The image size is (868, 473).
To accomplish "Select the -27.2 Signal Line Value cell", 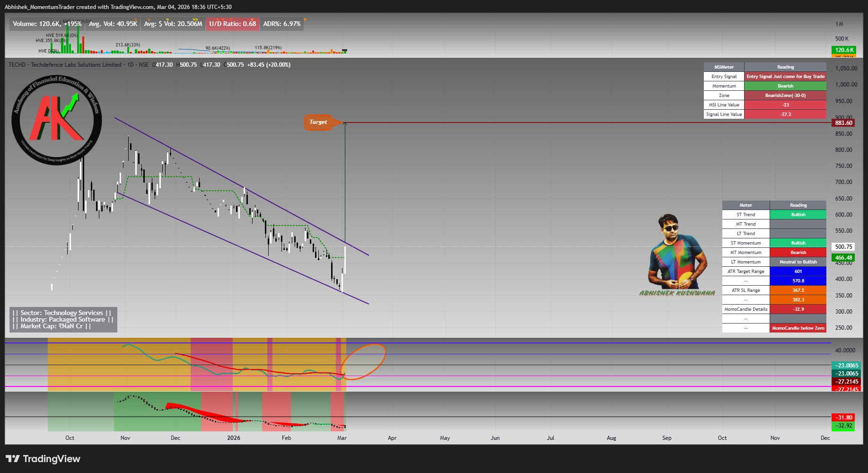I will click(x=785, y=114).
